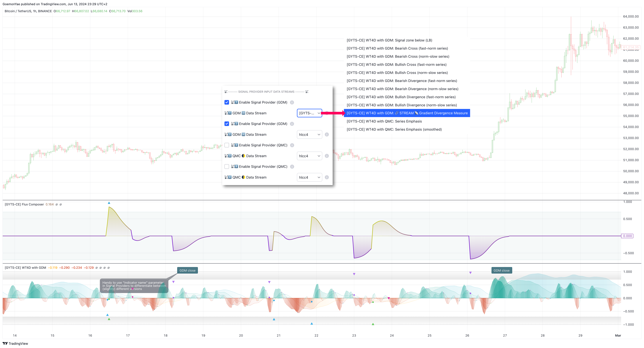
Task: Click the TradingView logo at the bottom
Action: (x=15, y=343)
